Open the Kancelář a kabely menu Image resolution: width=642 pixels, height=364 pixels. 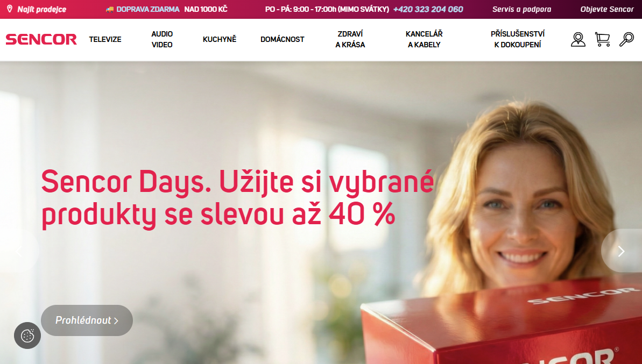point(424,39)
